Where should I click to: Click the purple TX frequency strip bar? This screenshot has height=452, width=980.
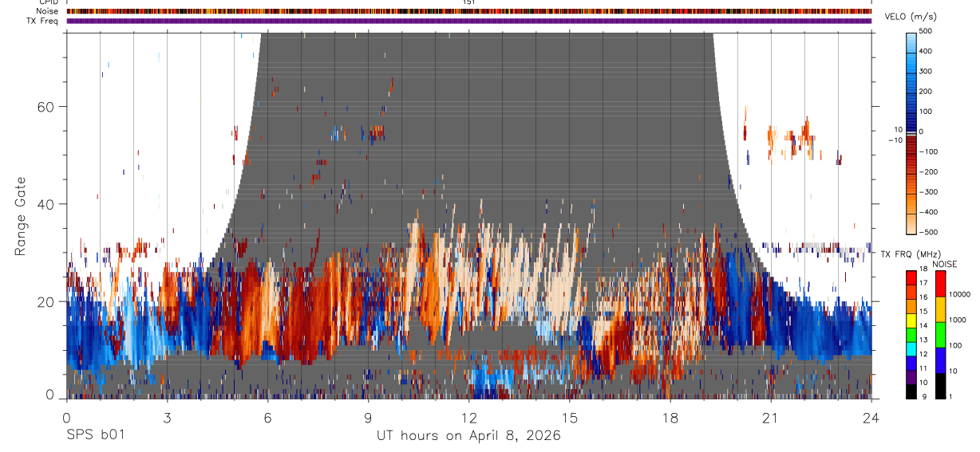click(468, 21)
